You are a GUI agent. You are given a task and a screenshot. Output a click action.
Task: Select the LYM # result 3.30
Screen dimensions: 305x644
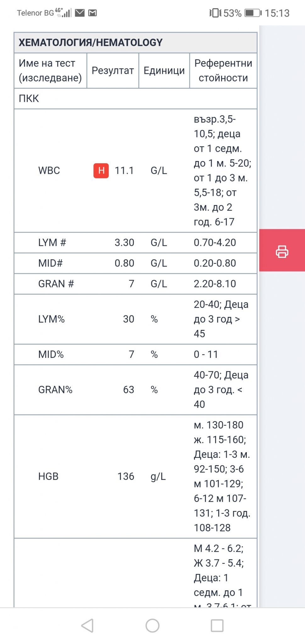point(124,242)
